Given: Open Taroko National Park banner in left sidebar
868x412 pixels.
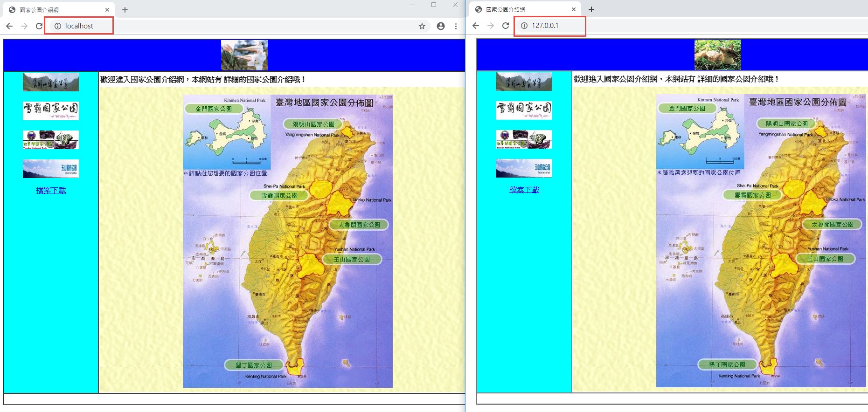Looking at the screenshot, I should point(51,139).
